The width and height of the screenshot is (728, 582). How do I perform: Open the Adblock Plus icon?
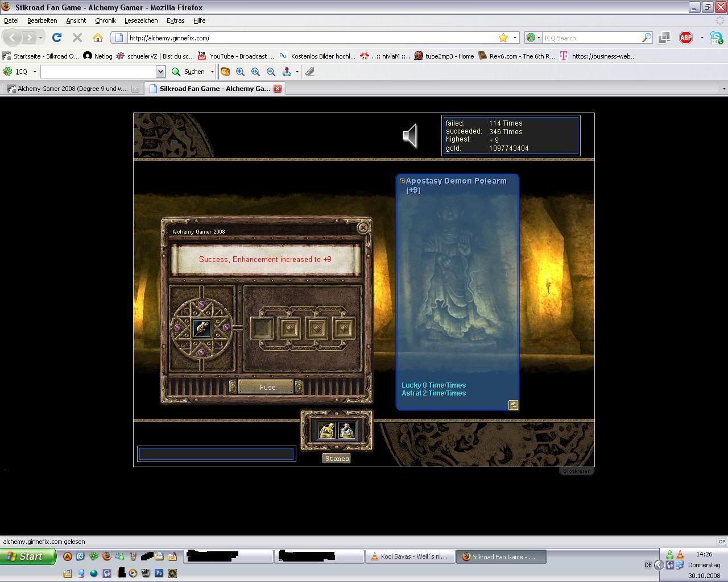[686, 38]
